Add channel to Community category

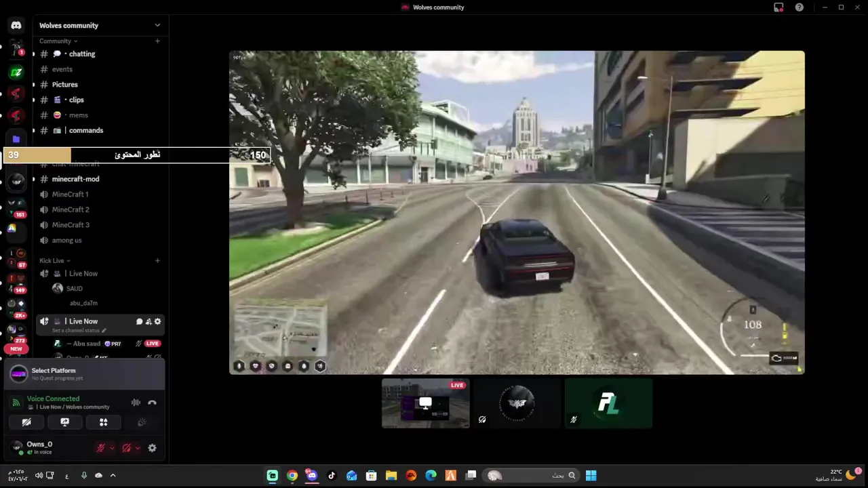157,41
